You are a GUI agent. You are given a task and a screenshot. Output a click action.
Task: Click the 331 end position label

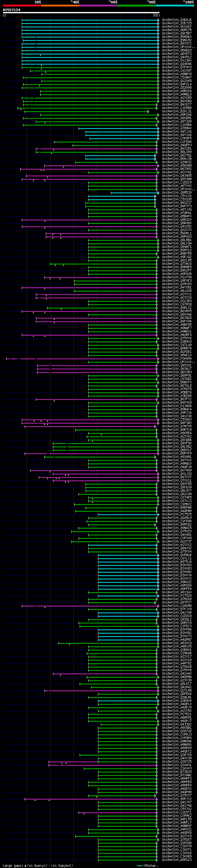(155, 15)
